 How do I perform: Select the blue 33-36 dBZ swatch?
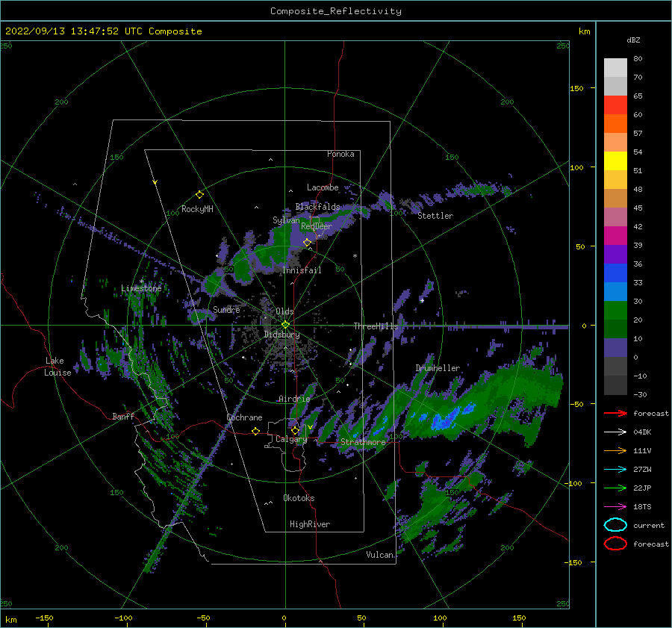615,273
